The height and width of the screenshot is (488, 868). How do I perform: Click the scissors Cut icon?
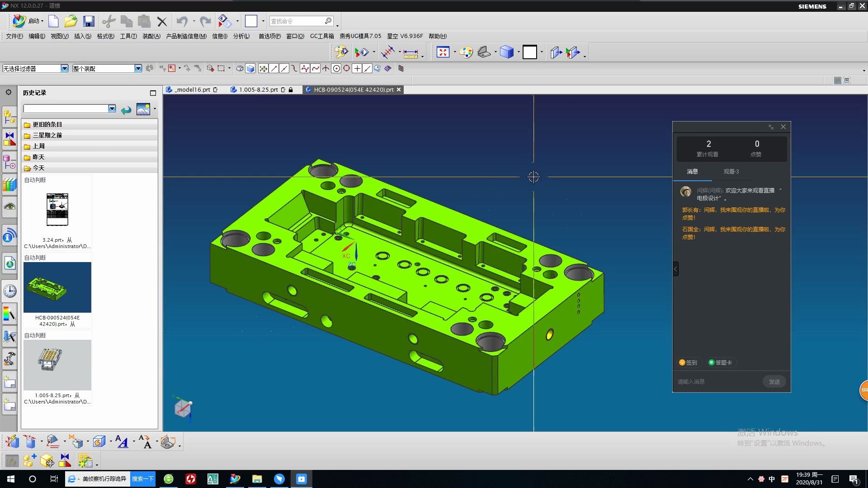click(108, 21)
